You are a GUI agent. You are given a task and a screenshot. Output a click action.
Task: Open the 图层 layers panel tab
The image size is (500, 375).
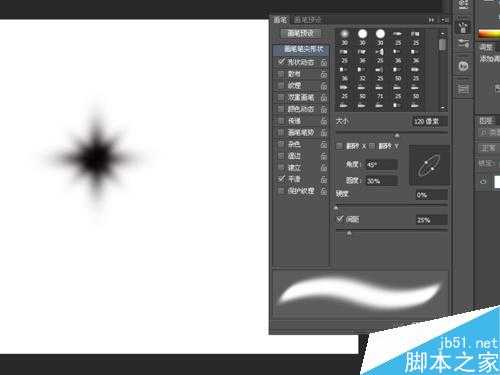tap(486, 120)
